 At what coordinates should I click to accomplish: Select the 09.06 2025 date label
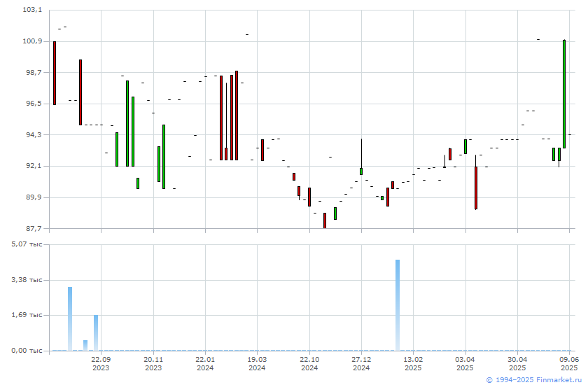(569, 363)
